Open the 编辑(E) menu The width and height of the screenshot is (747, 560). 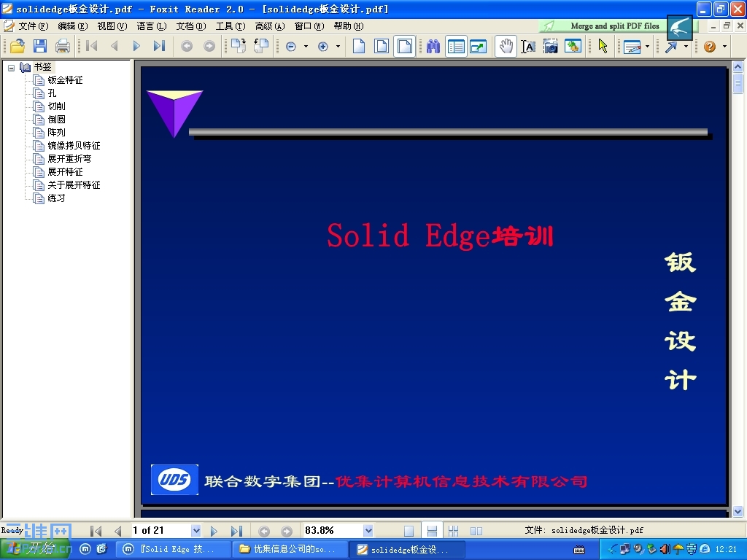72,26
